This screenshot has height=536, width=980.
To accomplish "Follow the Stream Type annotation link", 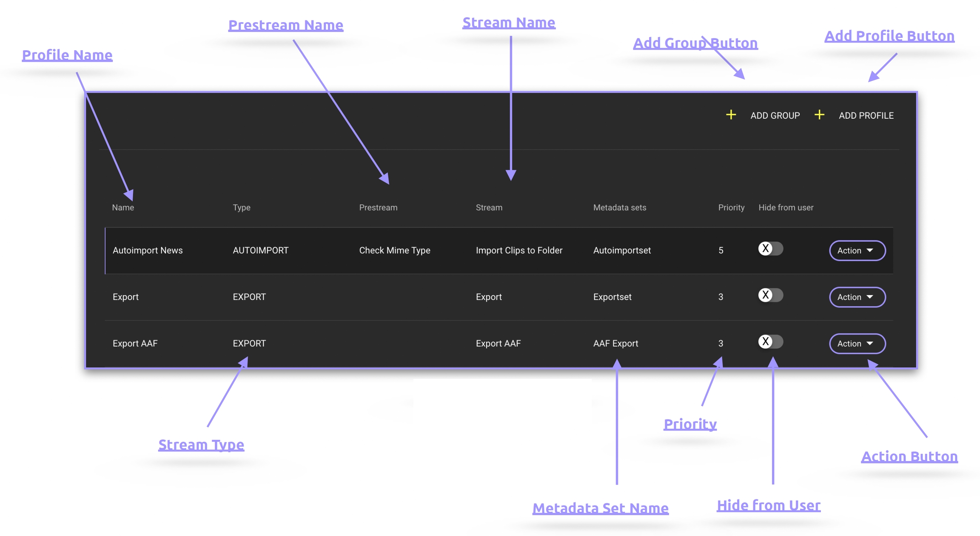I will click(201, 445).
